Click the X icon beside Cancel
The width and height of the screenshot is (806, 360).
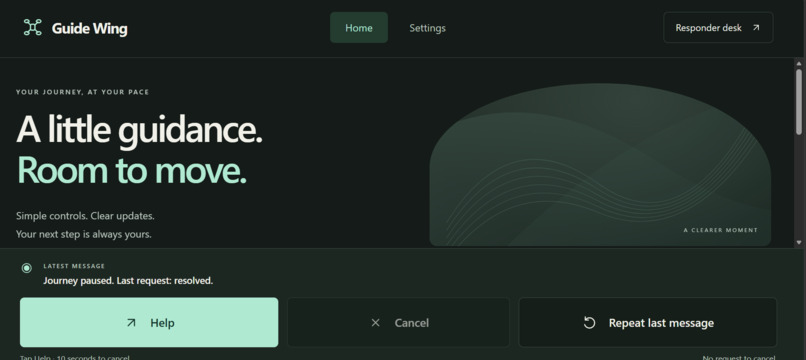[375, 322]
